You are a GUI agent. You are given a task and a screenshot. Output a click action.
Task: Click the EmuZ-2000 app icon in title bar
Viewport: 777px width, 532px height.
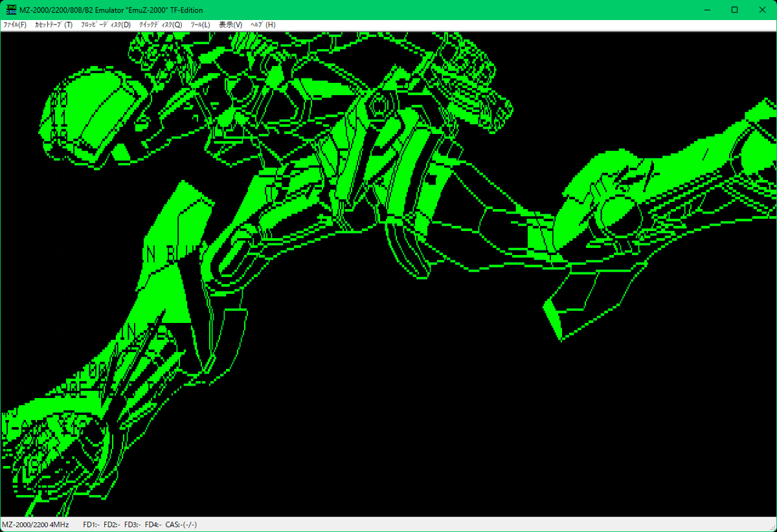[11, 10]
